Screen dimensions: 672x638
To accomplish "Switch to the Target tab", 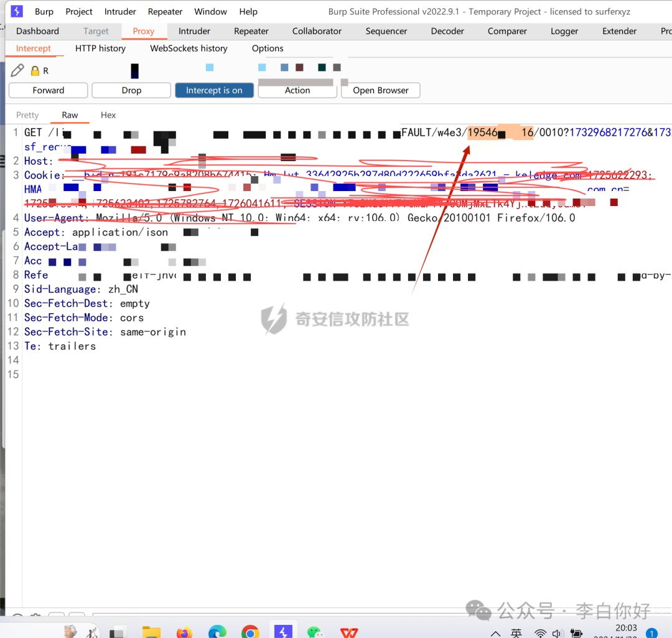I will point(96,31).
